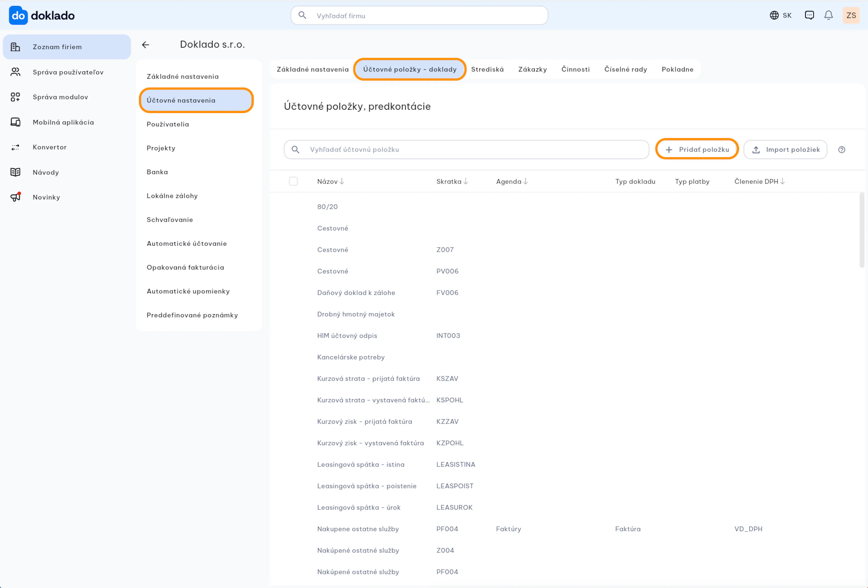This screenshot has width=868, height=588.
Task: Open the Strediská tab
Action: pos(487,69)
